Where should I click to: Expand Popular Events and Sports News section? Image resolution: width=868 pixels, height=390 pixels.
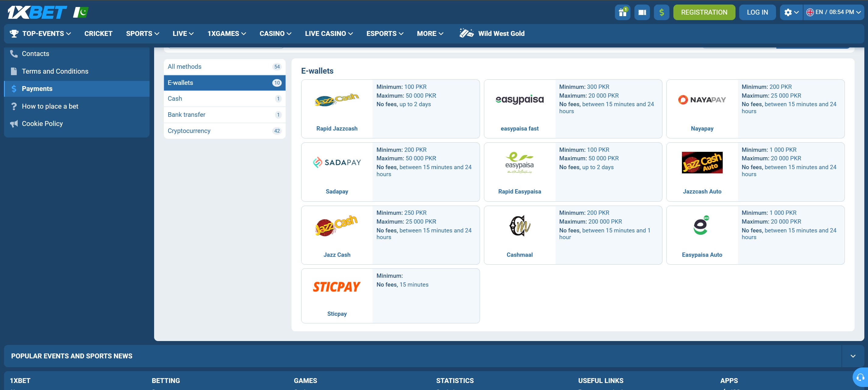coord(852,356)
